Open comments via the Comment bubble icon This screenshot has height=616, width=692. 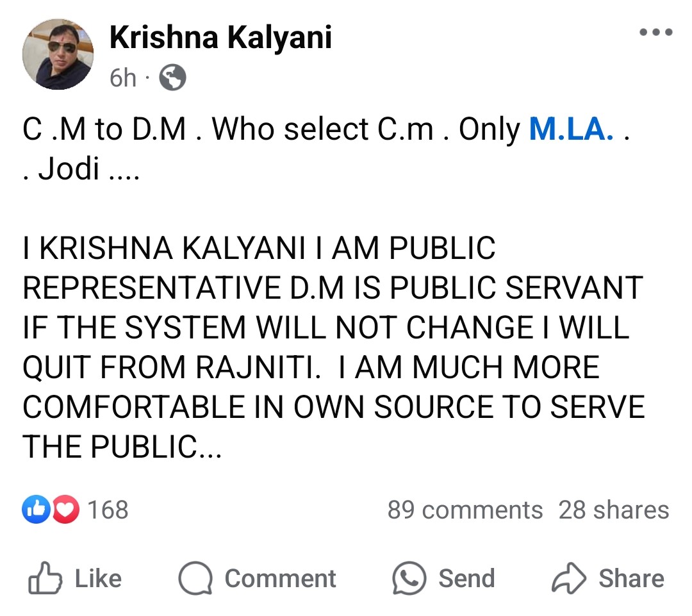196,578
